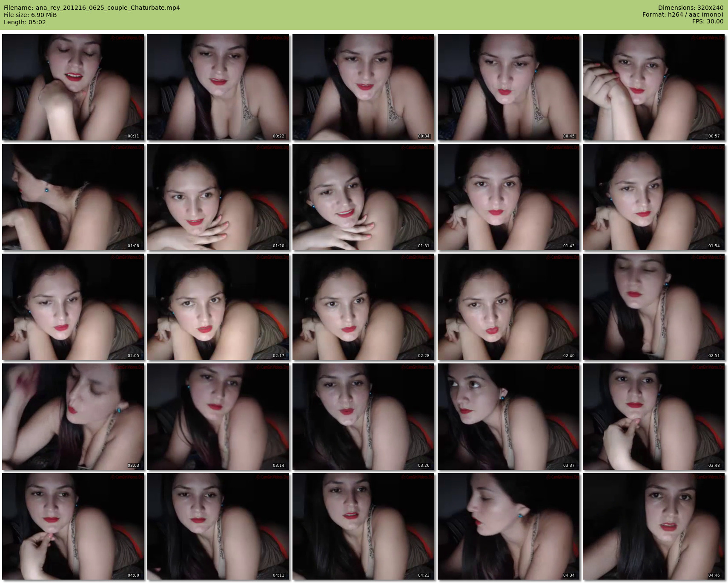Select the thumbnail timestamped 00:57

(x=654, y=87)
